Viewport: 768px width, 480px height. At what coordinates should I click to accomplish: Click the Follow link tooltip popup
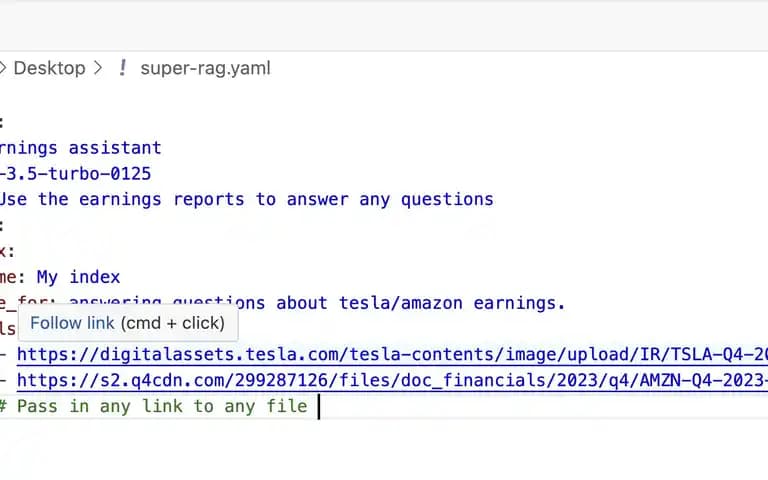(128, 323)
